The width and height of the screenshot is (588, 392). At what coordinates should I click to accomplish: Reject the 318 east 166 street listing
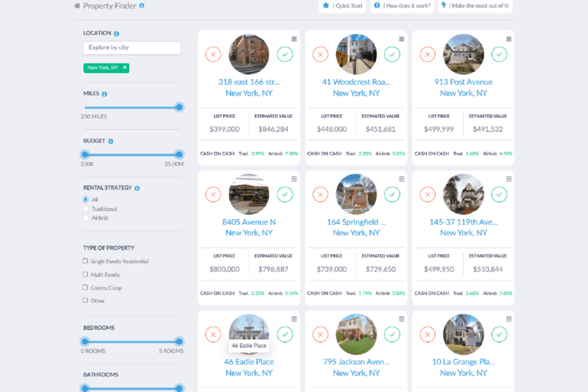213,55
